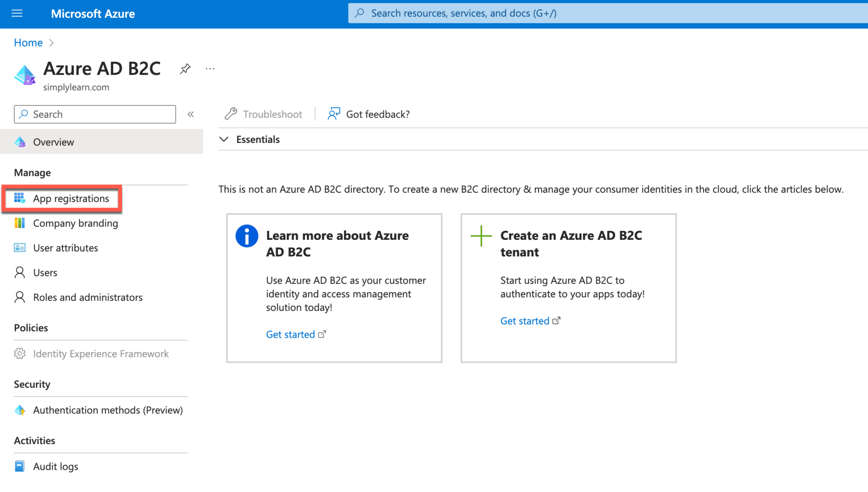Open the User attributes page
868x492 pixels.
65,247
